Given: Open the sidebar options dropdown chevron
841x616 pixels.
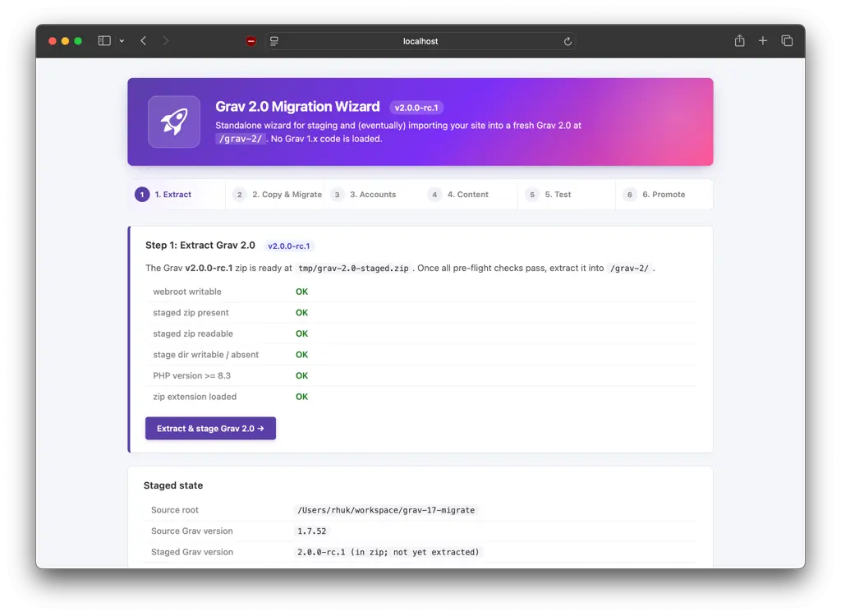Looking at the screenshot, I should (x=122, y=41).
